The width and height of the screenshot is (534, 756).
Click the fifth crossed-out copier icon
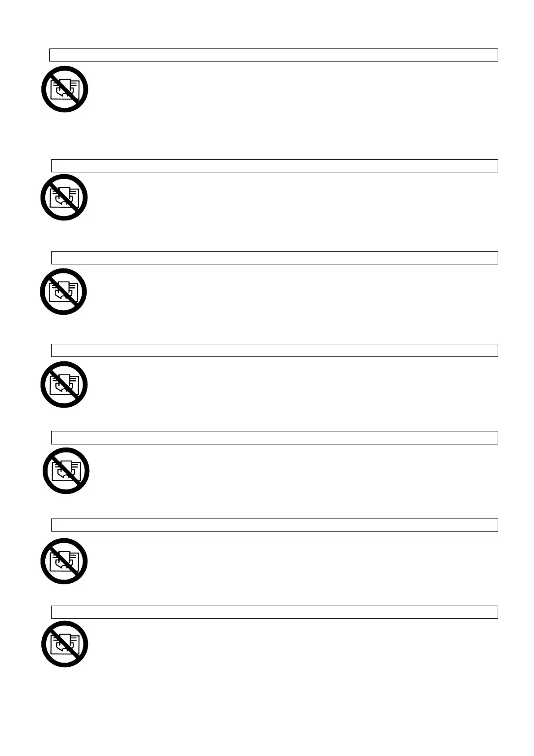66,471
